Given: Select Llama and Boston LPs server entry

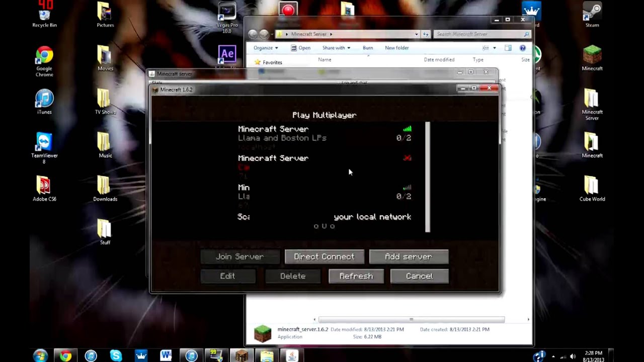Looking at the screenshot, I should tap(325, 138).
